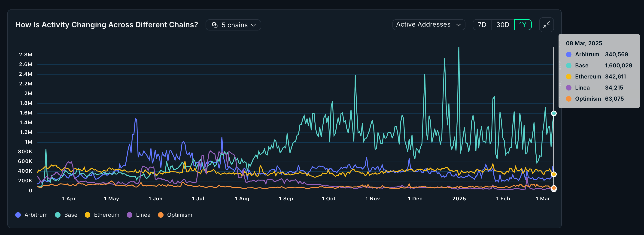Click the collapse chart icon button
This screenshot has width=644, height=235.
(546, 25)
